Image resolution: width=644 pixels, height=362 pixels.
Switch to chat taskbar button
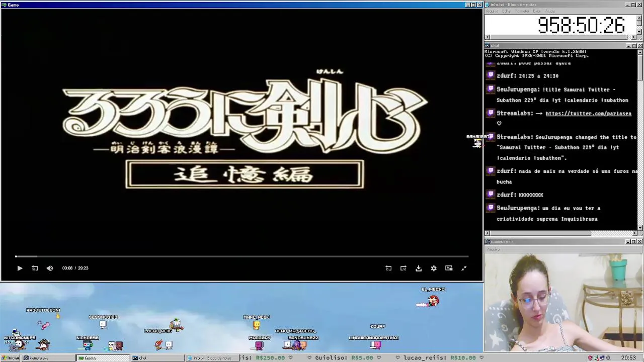(x=157, y=358)
